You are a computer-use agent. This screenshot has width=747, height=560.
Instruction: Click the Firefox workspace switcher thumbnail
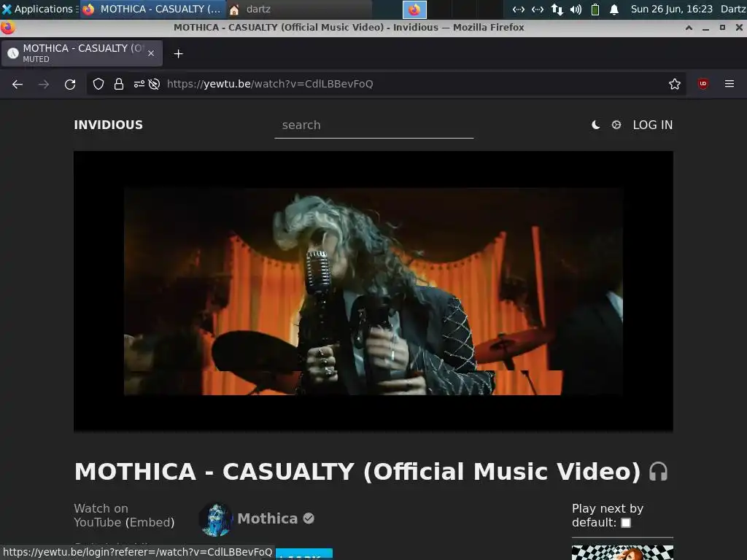click(414, 9)
